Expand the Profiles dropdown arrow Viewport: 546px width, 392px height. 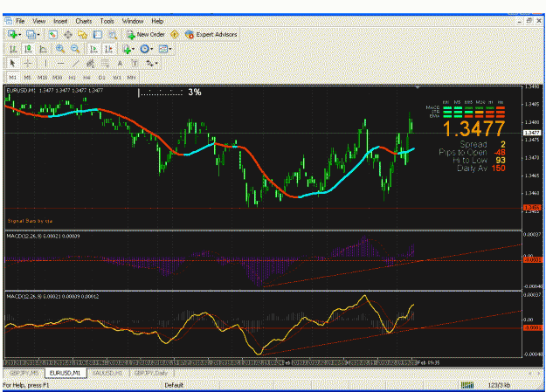click(x=38, y=35)
